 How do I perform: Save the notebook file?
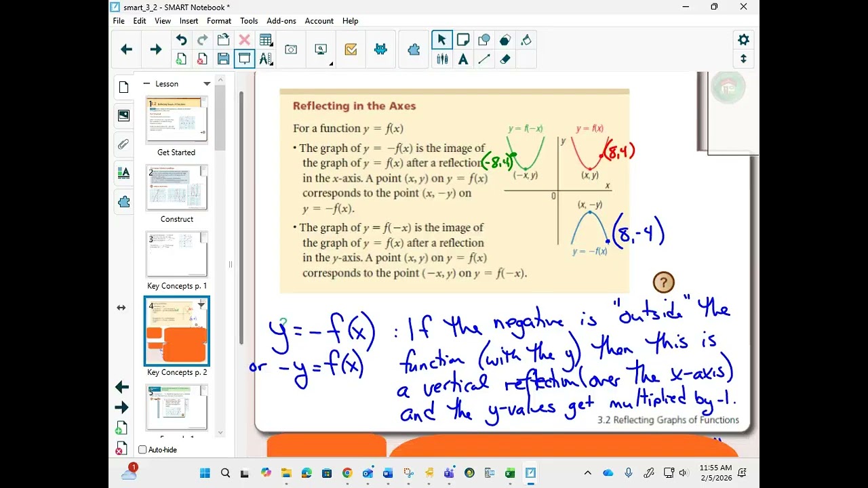click(x=223, y=59)
